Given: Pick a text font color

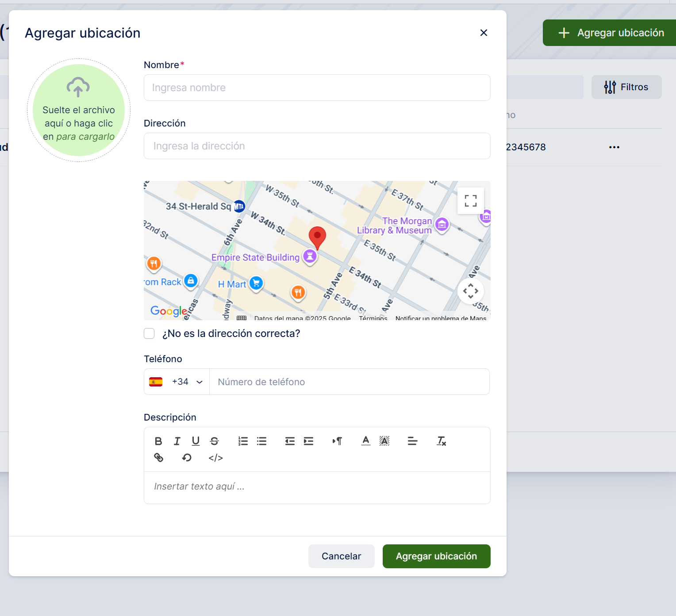Looking at the screenshot, I should click(365, 441).
